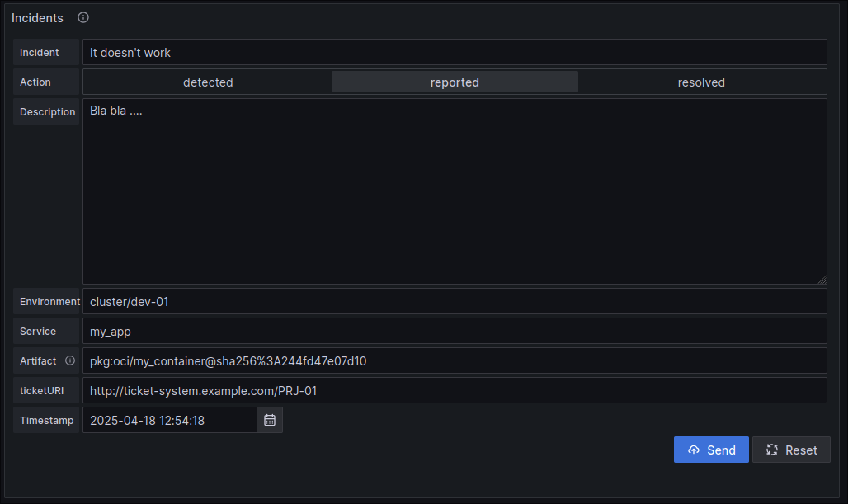
Task: Click the Incident field containing 'It doesn't work'
Action: tap(454, 52)
